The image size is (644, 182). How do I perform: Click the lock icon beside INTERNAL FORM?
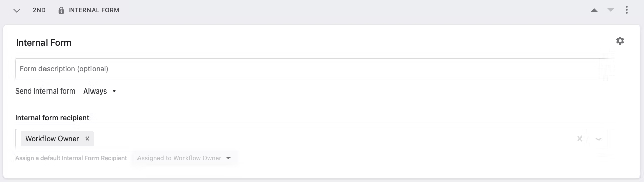coord(61,10)
